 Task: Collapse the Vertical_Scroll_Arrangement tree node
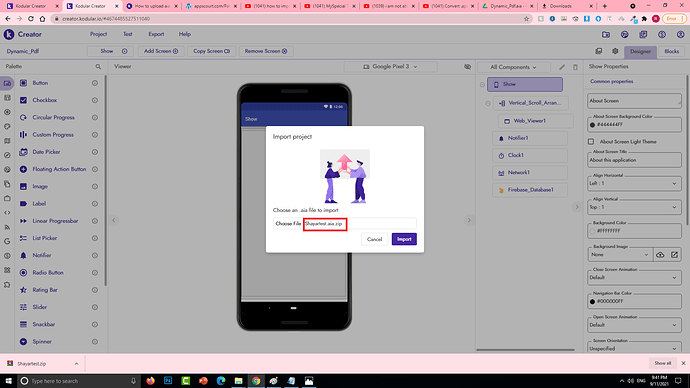(x=488, y=103)
